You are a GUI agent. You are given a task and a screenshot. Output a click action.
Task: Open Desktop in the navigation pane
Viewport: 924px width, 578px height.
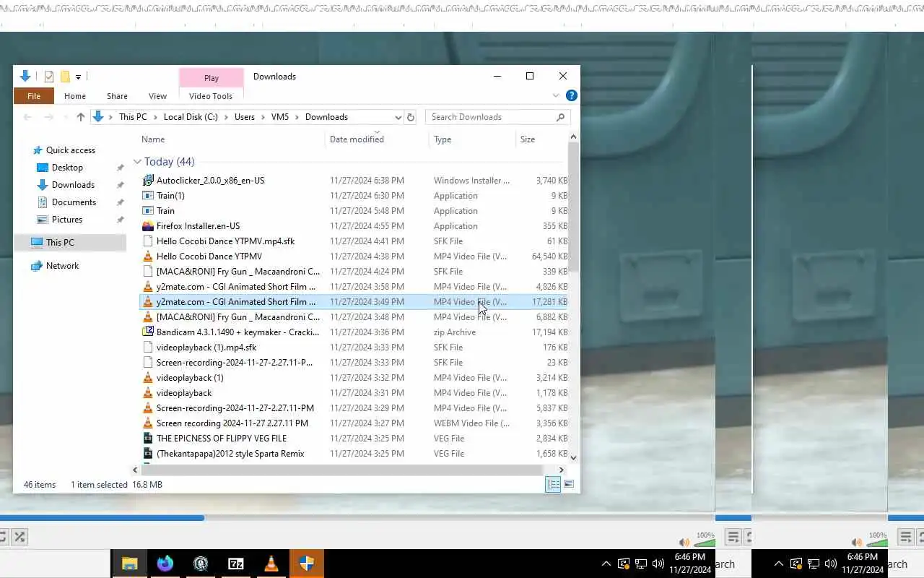(x=67, y=168)
